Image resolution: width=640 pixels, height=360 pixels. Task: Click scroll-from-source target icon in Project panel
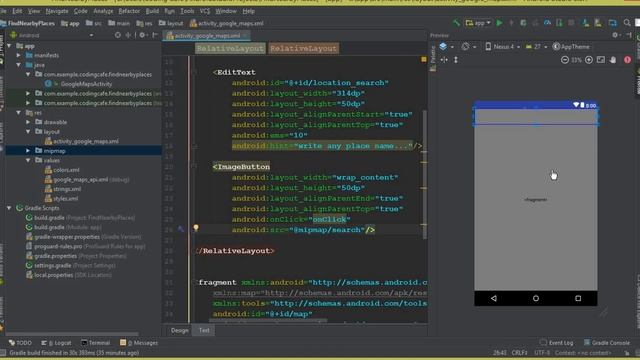click(x=118, y=35)
